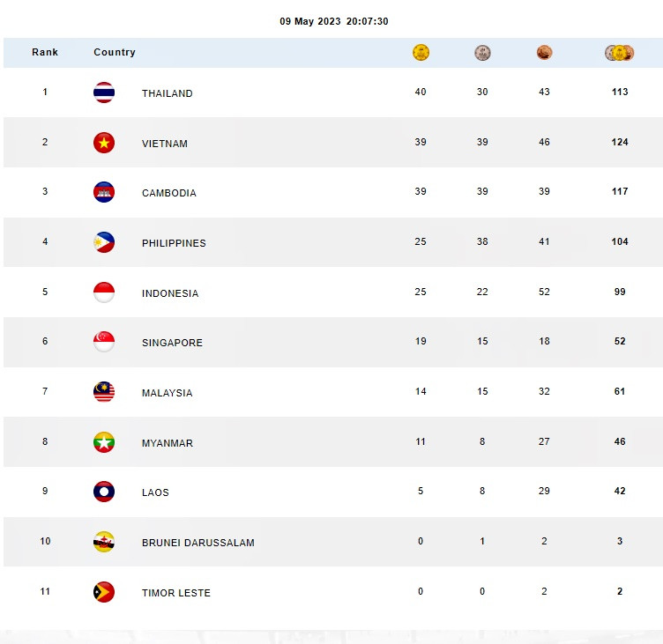Open the THAILAND country link
The height and width of the screenshot is (644, 663).
pos(167,93)
